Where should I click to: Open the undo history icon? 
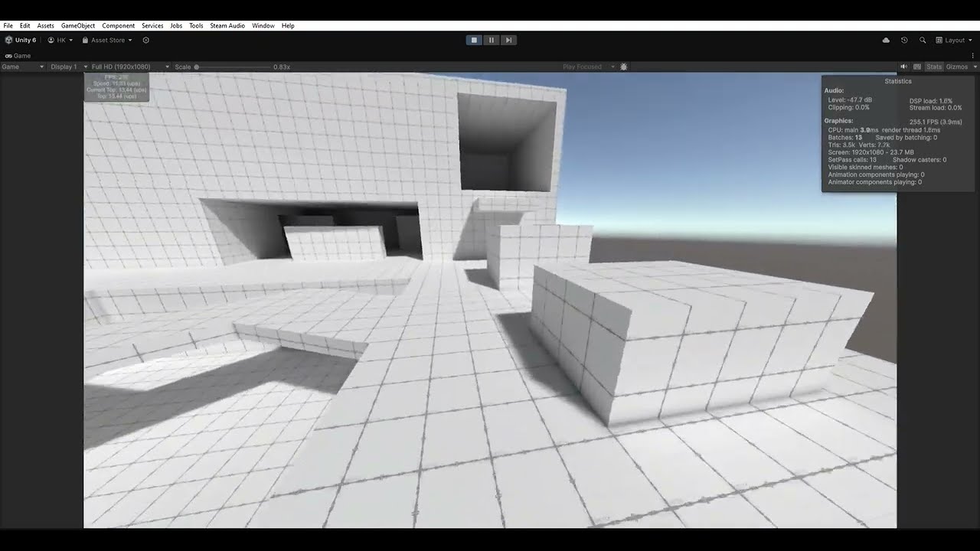pyautogui.click(x=904, y=40)
